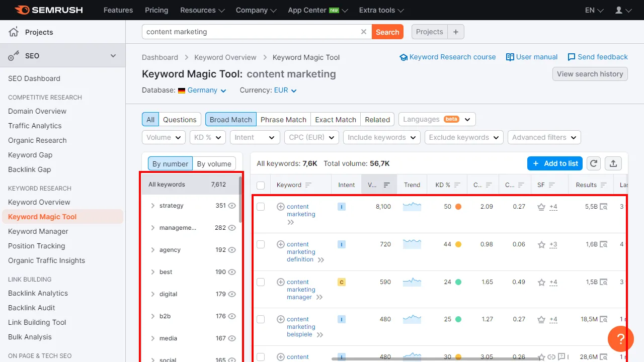Clear the search field with the X icon
The width and height of the screenshot is (644, 362).
coord(364,32)
